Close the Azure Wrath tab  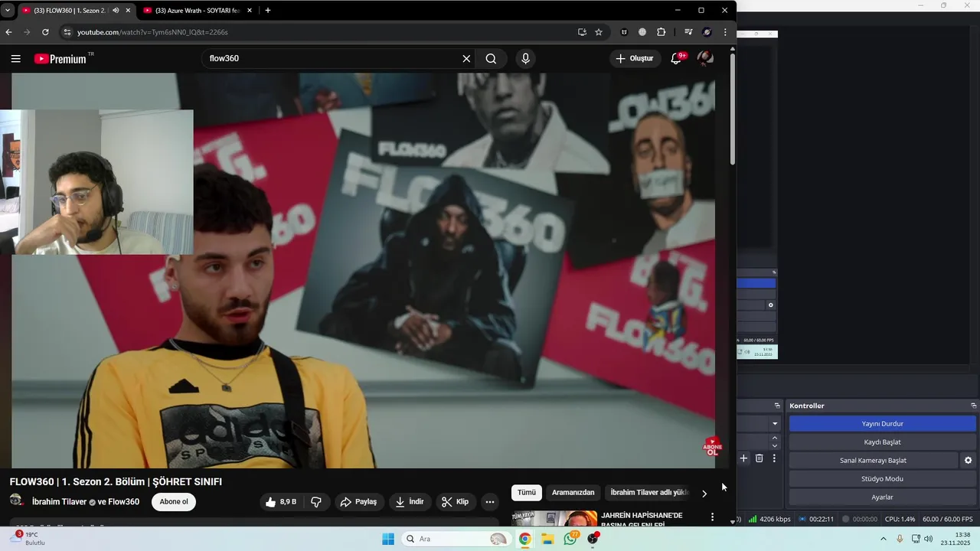tap(250, 11)
